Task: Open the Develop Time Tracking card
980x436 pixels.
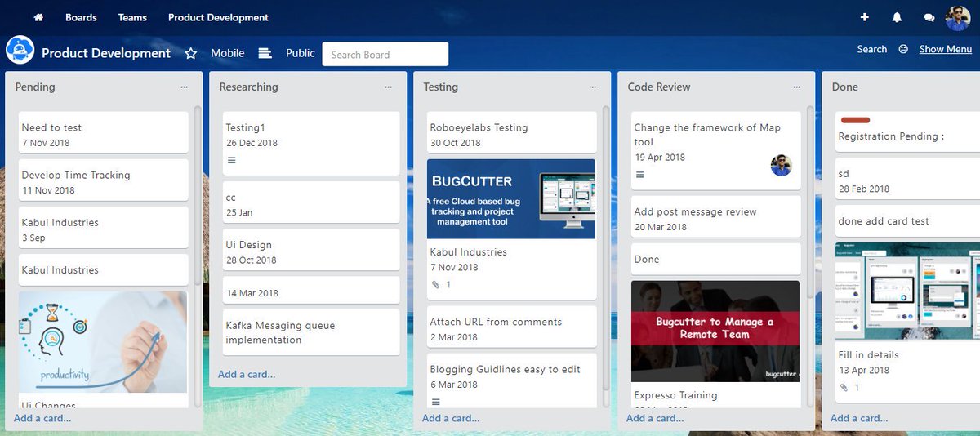Action: 104,180
